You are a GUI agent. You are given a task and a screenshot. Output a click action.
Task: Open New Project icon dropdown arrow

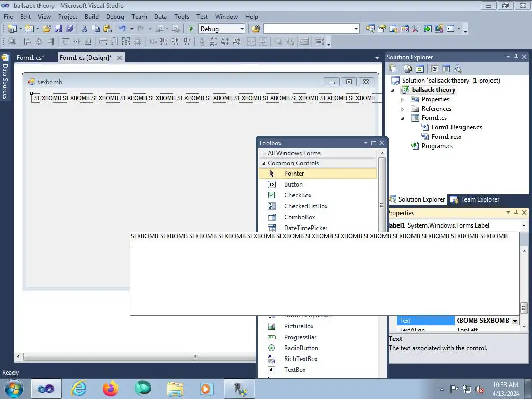coord(20,29)
